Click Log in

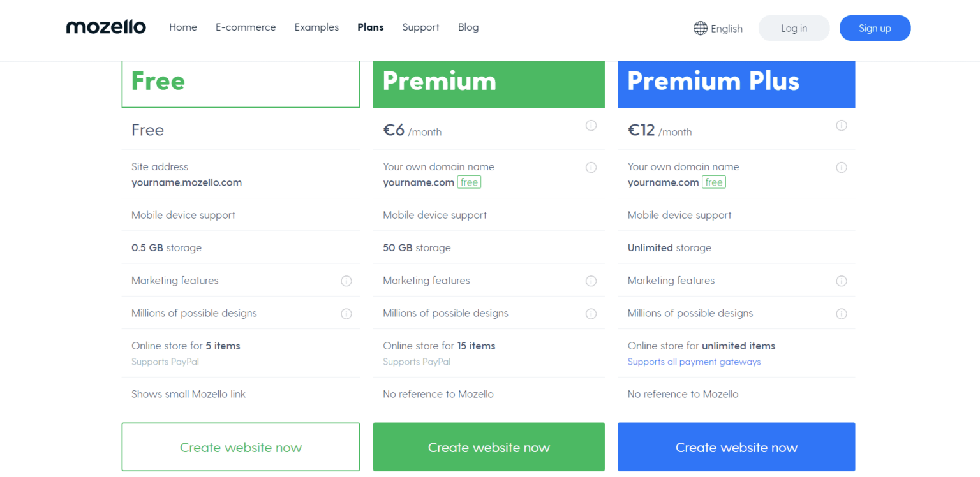pyautogui.click(x=794, y=28)
